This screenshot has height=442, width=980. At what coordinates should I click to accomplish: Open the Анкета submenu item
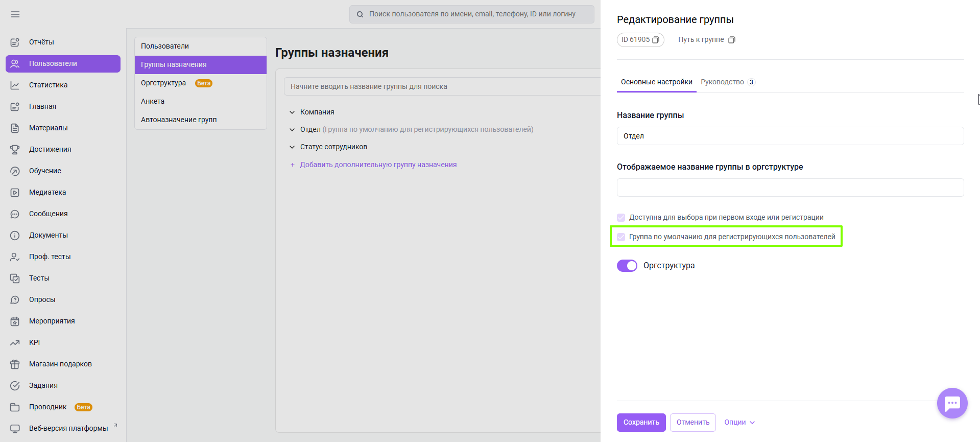pos(201,101)
